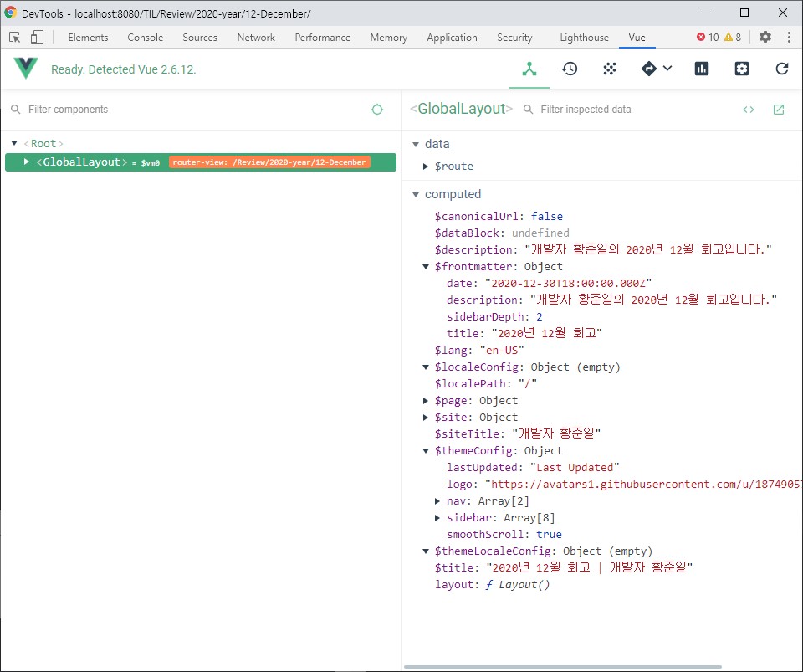Click the open in editor icon
Viewport: 803px width, 672px height.
[x=779, y=109]
